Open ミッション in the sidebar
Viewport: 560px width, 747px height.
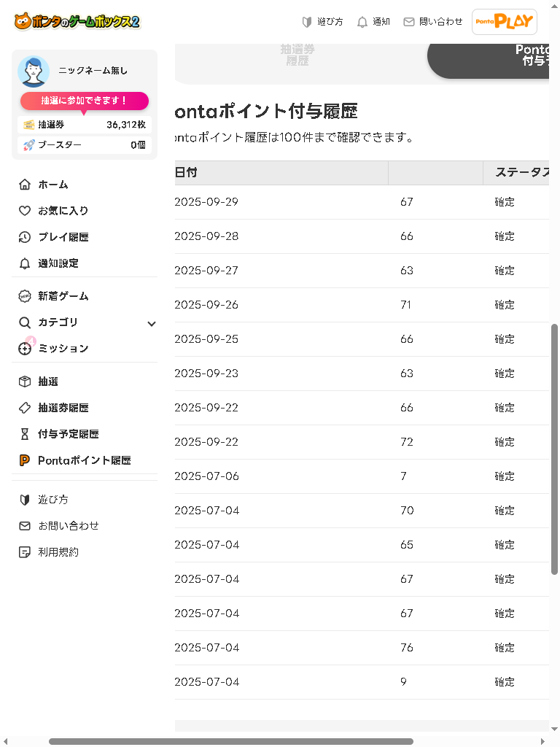point(63,349)
